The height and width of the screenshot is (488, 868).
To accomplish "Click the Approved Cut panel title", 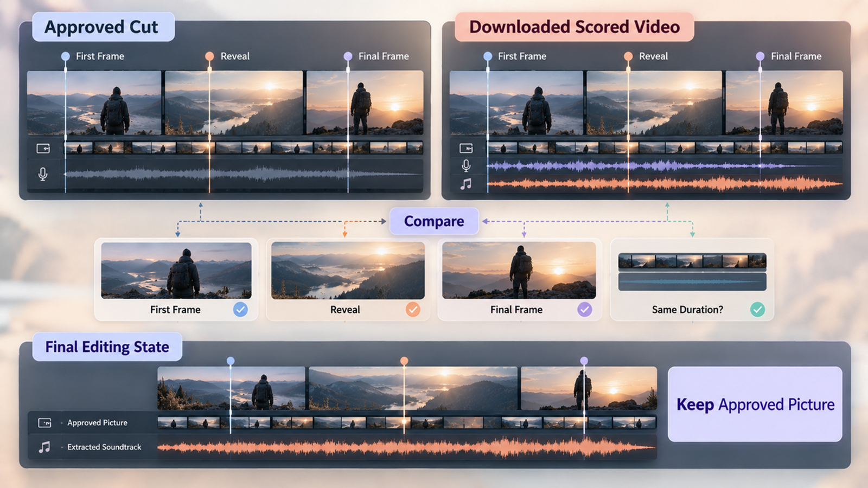I will point(101,27).
